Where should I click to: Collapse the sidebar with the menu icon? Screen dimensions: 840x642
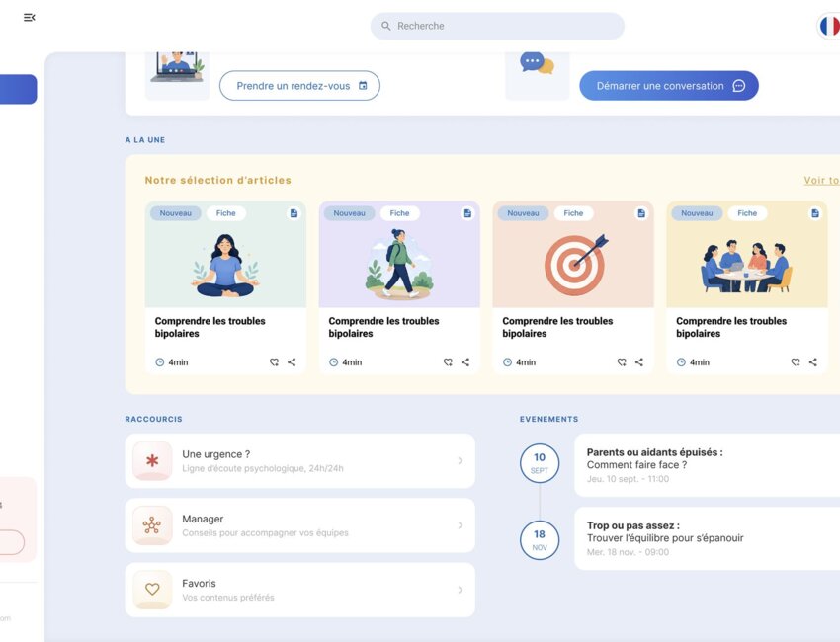[30, 18]
